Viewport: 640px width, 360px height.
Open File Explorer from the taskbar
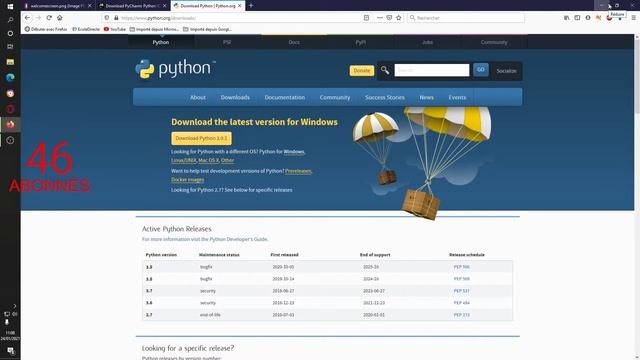pos(10,62)
